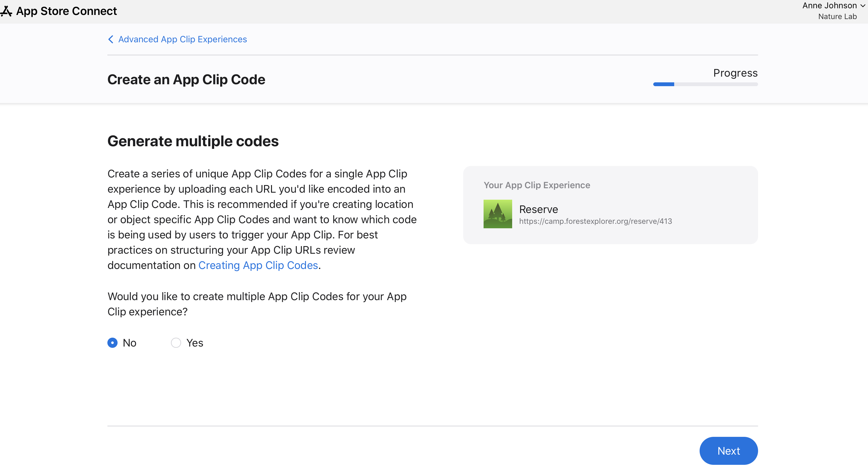Open the Creating App Clip Codes documentation link
This screenshot has width=868, height=468.
click(258, 265)
